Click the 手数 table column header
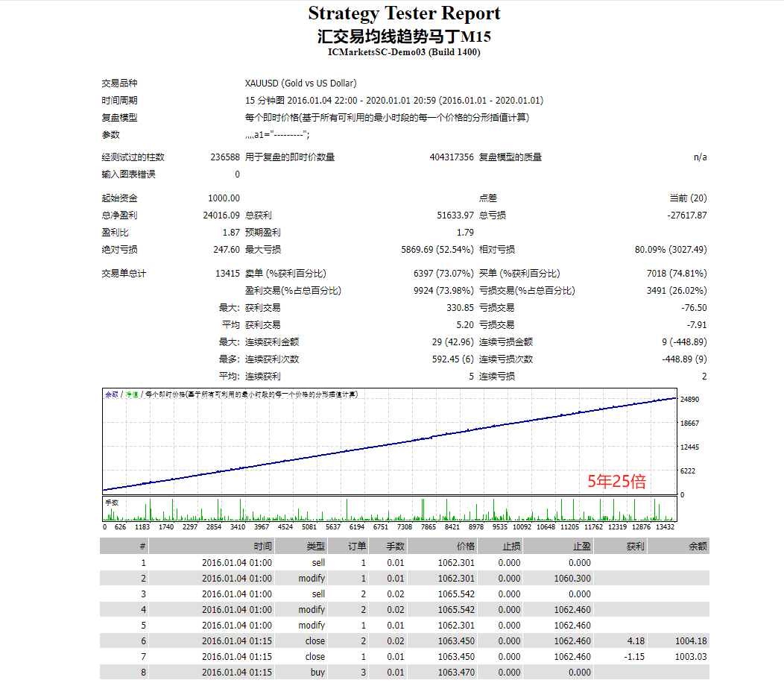Screen dimensions: 784x683 (x=388, y=546)
